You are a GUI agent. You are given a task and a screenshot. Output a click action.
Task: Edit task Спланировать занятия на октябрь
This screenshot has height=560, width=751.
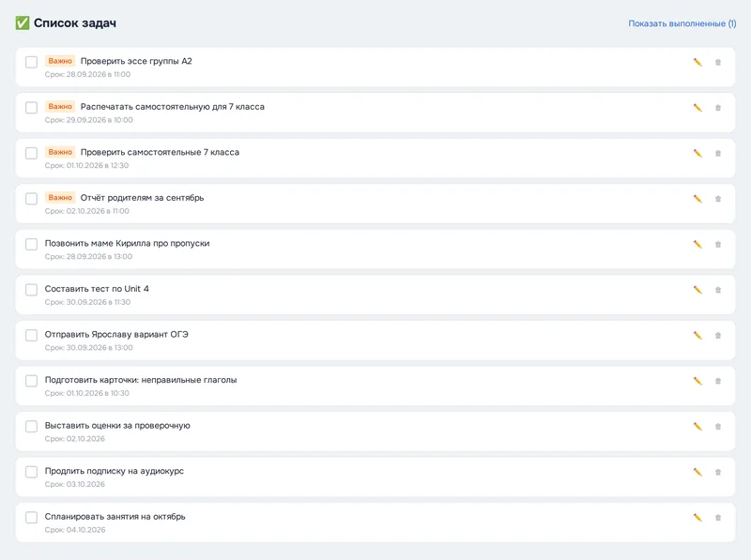[697, 518]
